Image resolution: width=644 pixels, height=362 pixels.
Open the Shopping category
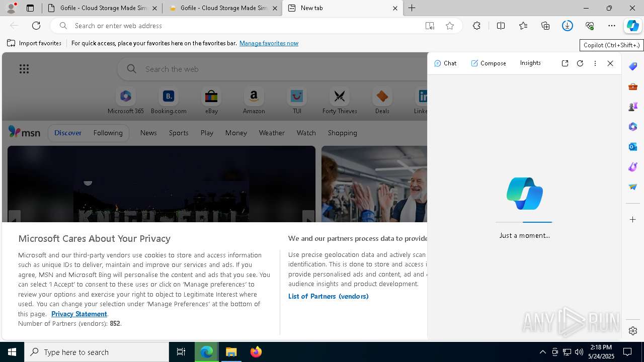tap(343, 133)
